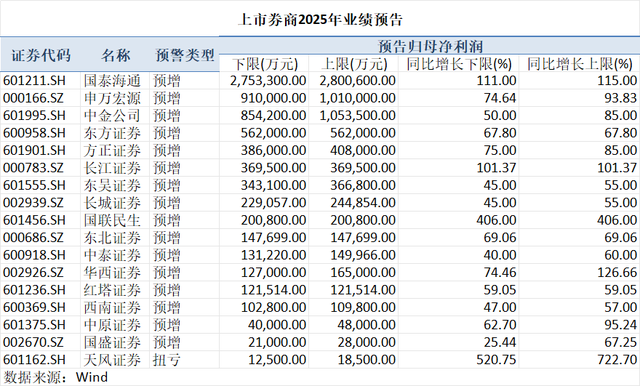Click the name cell 东方证券

point(112,133)
